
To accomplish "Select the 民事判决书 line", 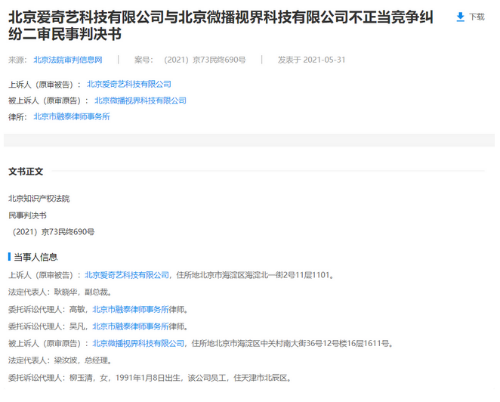I will 27,215.
